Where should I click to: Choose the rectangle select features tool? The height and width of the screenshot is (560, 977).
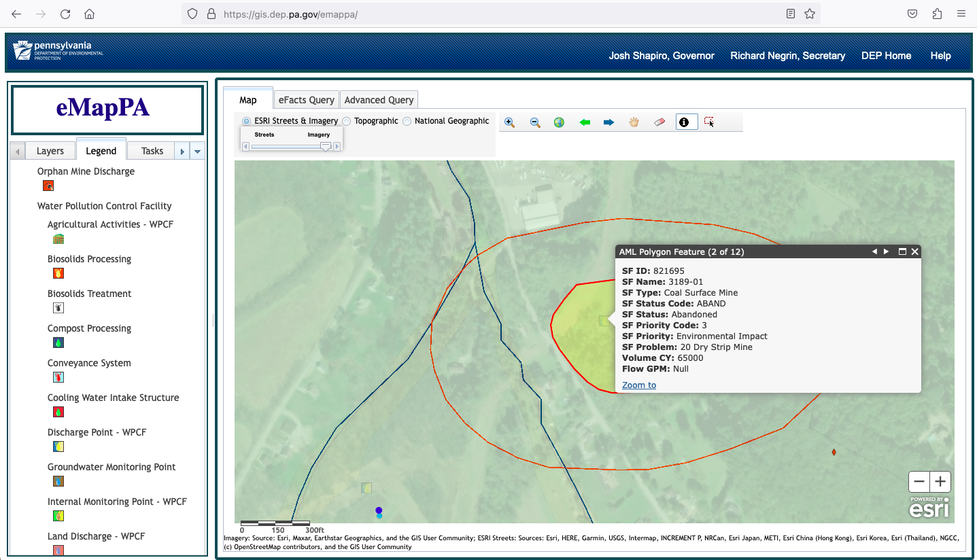pyautogui.click(x=709, y=122)
